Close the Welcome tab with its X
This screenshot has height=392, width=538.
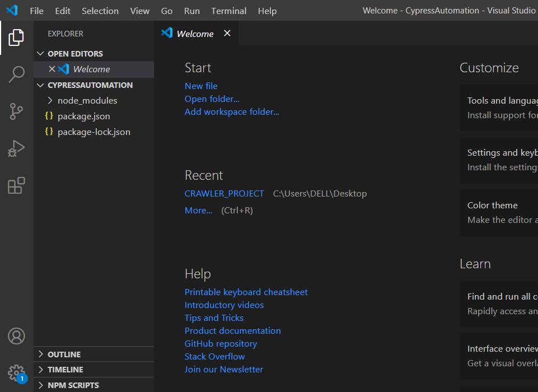point(227,33)
